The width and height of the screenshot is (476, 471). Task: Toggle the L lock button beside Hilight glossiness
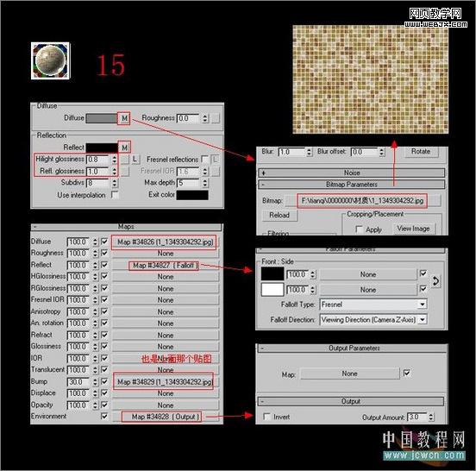(x=135, y=159)
